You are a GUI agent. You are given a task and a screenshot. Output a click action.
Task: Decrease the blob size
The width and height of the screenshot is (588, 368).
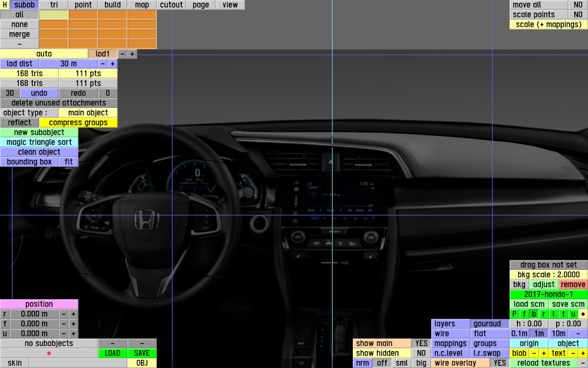coord(534,353)
